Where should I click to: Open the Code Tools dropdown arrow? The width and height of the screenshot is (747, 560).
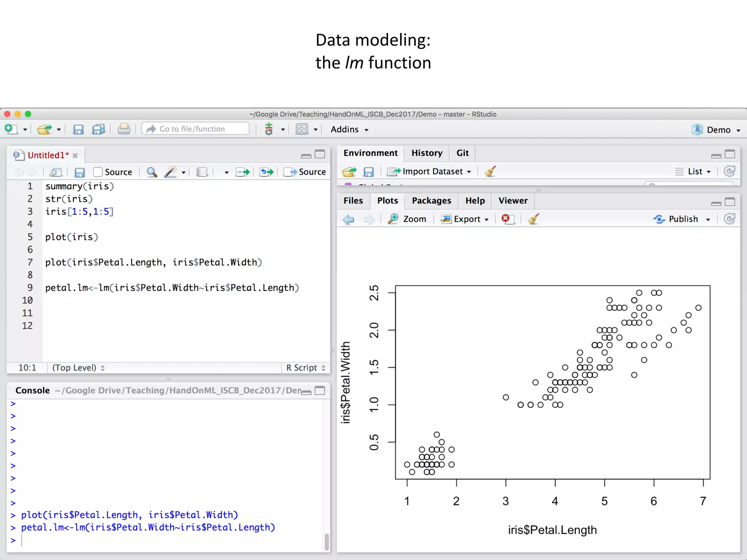pos(183,173)
